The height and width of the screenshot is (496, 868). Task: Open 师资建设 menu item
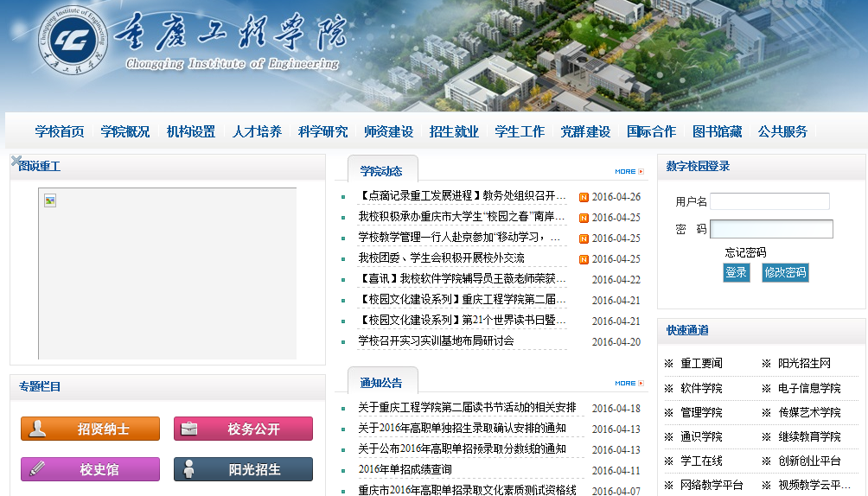(x=388, y=131)
